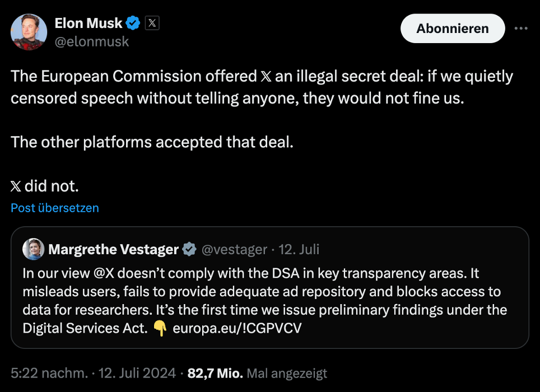Click the blue verified badge beside Elon Musk
The image size is (540, 392).
pos(133,23)
